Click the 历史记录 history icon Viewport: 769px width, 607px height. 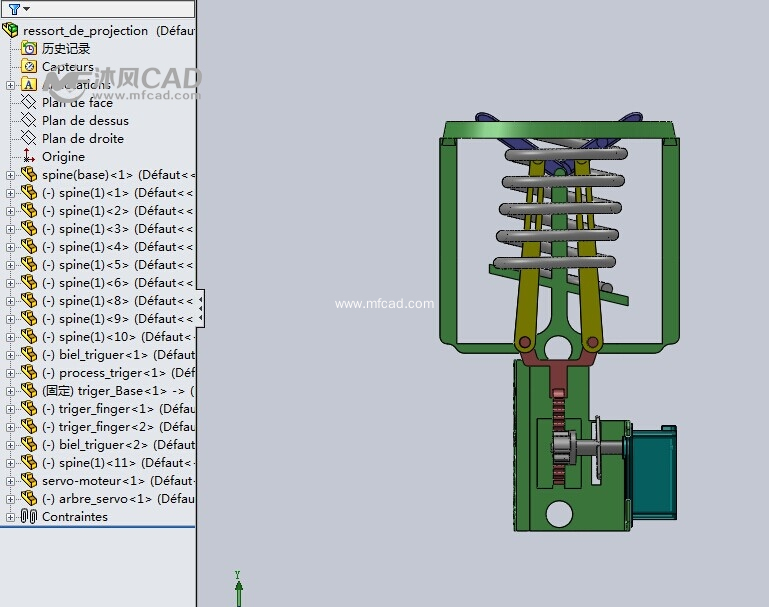(x=29, y=48)
